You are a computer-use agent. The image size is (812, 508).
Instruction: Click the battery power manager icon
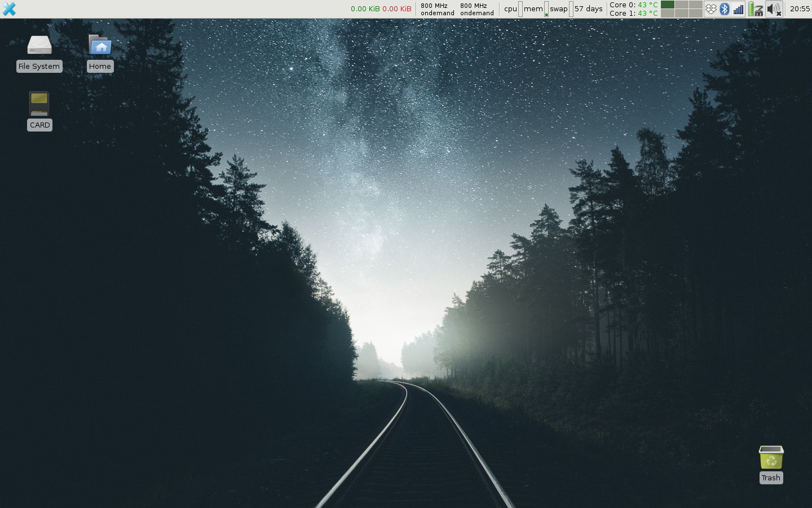pos(755,9)
